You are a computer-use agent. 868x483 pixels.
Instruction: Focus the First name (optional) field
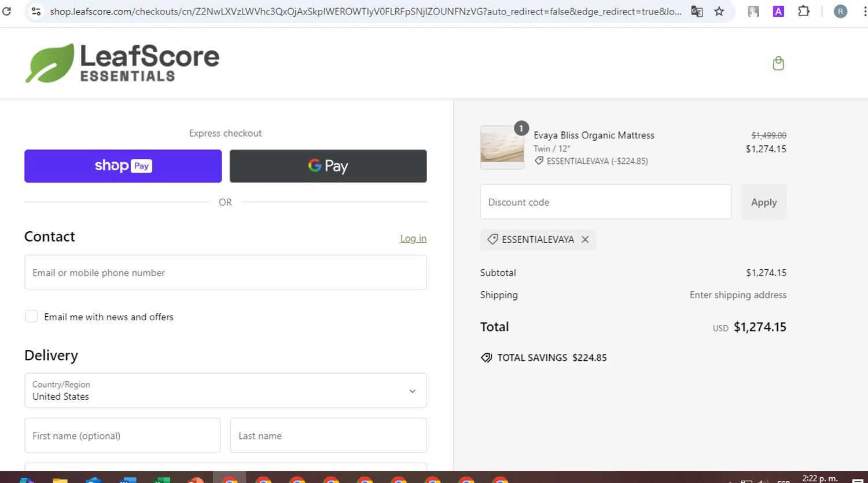tap(122, 436)
